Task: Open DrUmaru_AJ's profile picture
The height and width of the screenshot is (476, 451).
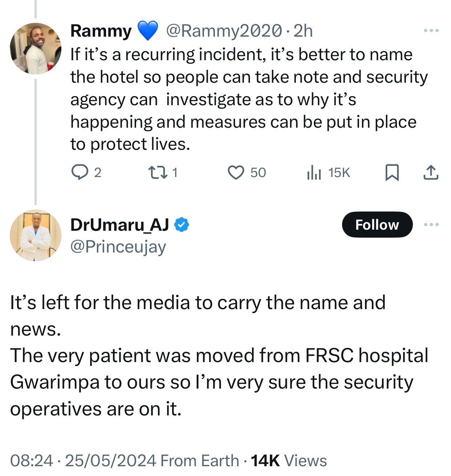Action: pyautogui.click(x=36, y=235)
